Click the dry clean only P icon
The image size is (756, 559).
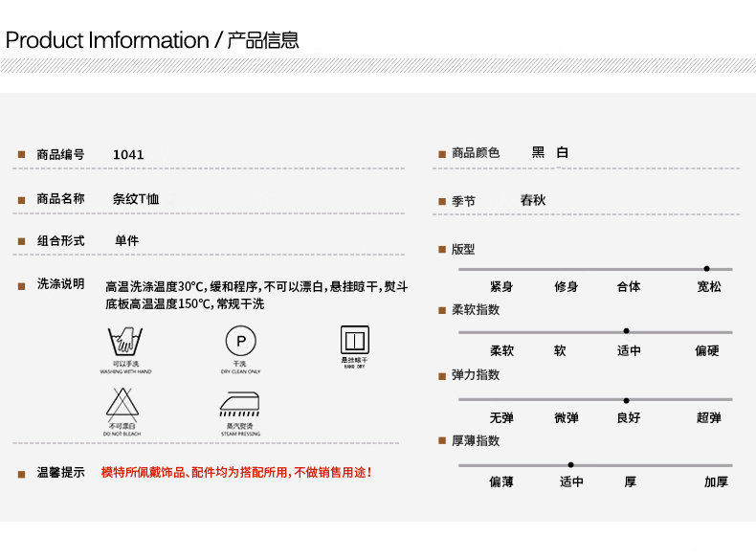coord(240,341)
